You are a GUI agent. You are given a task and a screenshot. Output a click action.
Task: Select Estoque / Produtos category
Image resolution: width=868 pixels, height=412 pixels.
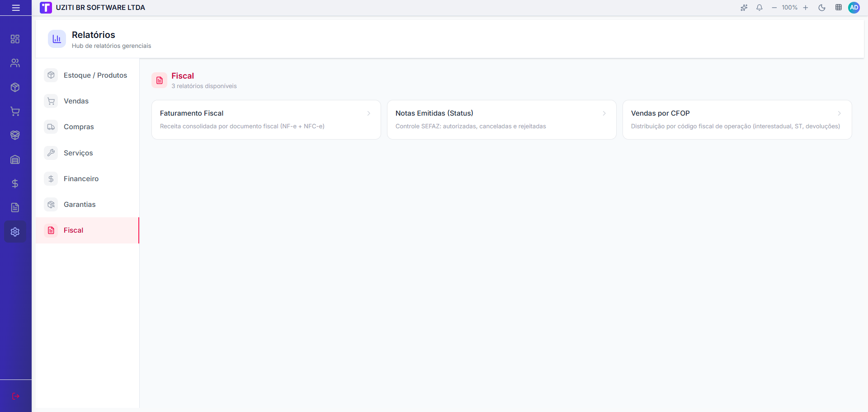pyautogui.click(x=87, y=75)
